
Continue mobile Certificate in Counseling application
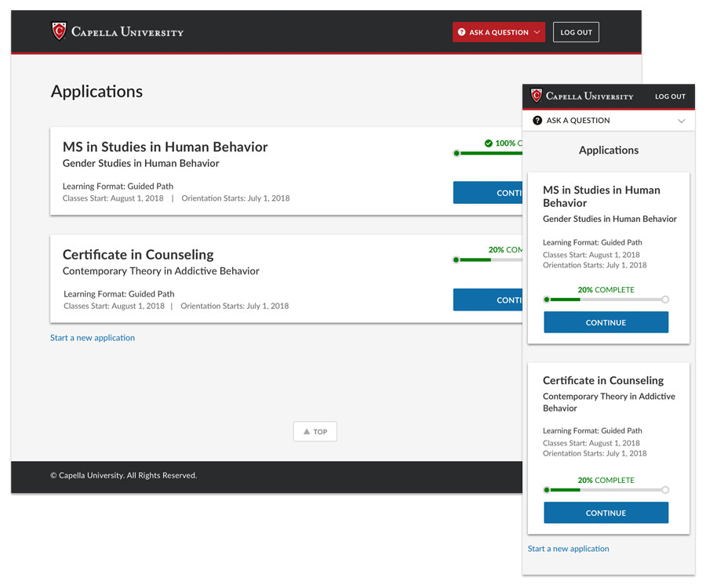606,513
